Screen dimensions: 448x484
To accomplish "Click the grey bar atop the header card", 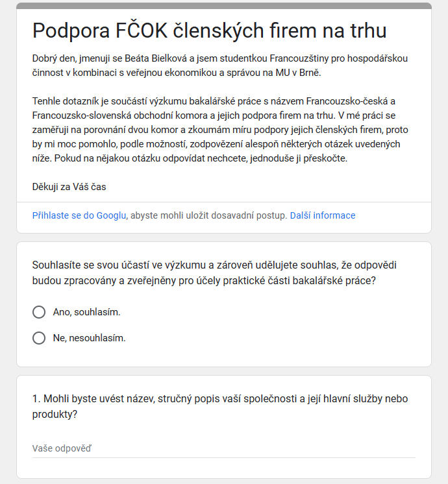I will pos(223,6).
